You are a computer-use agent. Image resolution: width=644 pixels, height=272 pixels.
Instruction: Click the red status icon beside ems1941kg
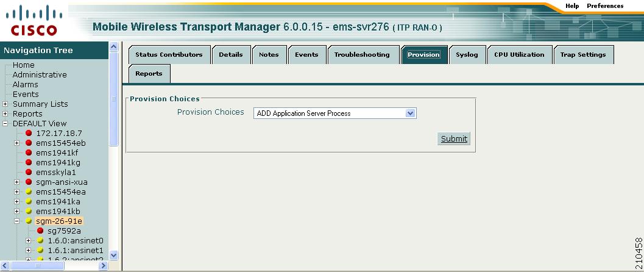29,163
